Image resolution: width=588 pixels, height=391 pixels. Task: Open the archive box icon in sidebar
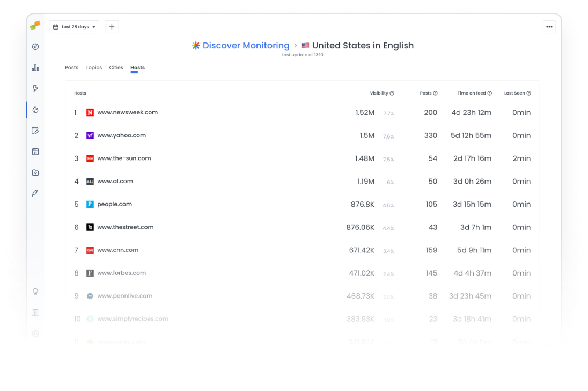coord(35,172)
